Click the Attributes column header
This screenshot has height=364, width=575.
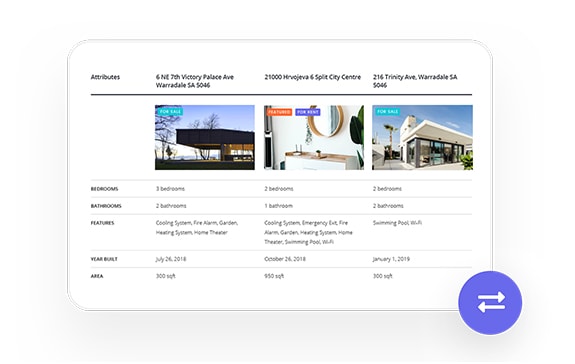click(x=105, y=77)
